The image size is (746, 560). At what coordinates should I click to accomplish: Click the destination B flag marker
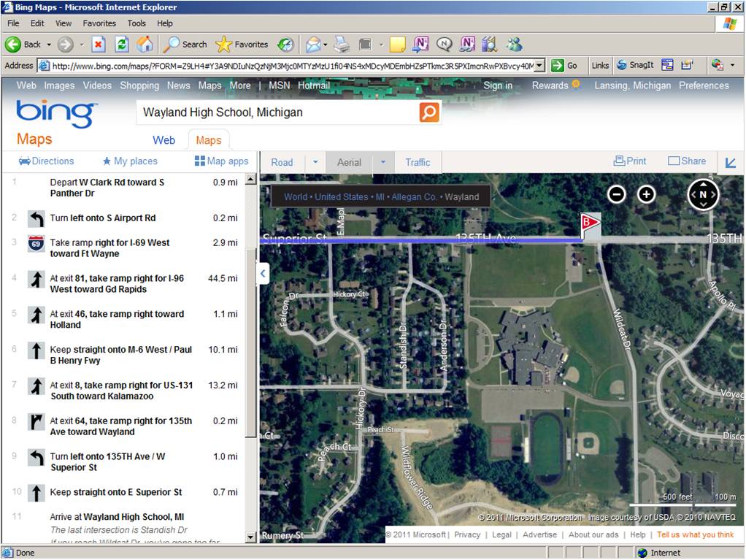pos(590,226)
